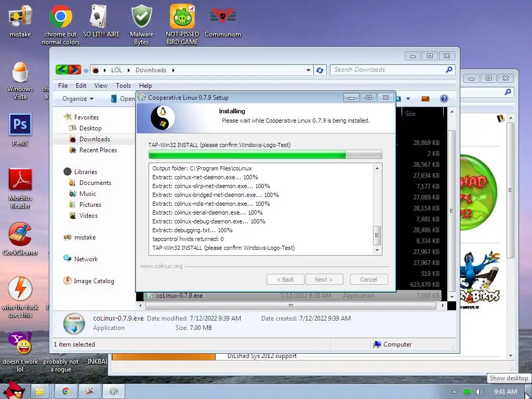
Task: Open the Organize dropdown
Action: click(x=78, y=99)
